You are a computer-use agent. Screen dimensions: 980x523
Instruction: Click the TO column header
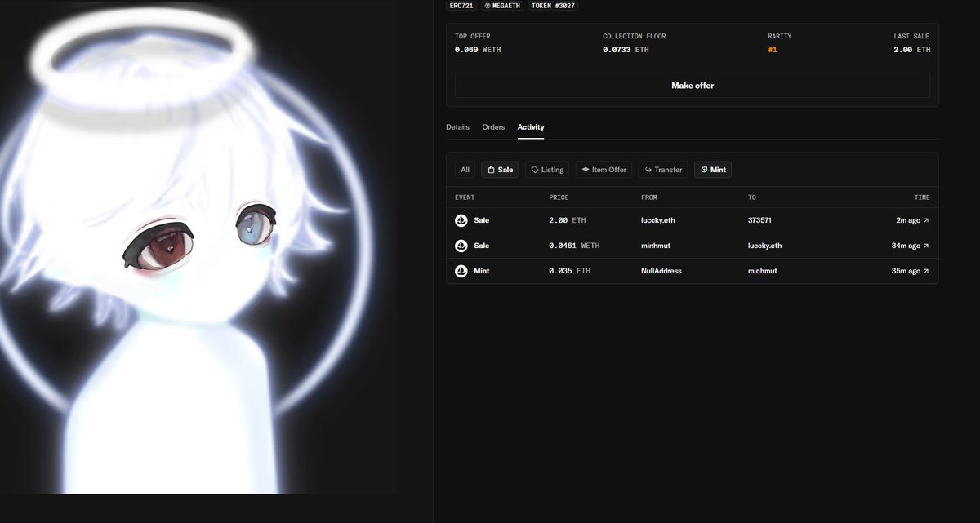(752, 197)
